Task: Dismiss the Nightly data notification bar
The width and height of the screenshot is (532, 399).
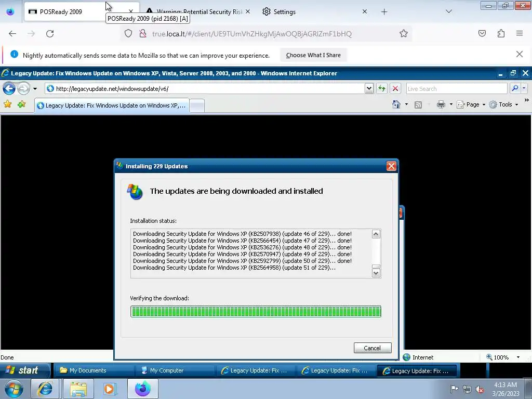Action: click(519, 54)
